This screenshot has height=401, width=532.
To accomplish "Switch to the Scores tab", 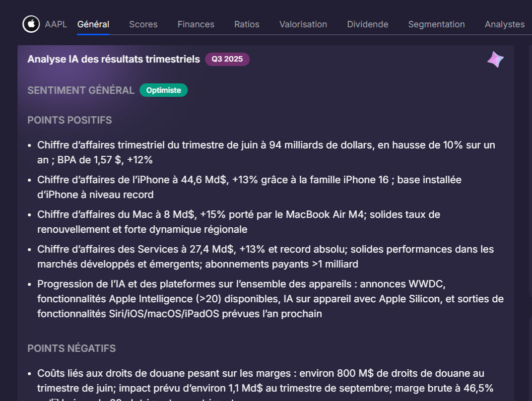I will [x=143, y=24].
